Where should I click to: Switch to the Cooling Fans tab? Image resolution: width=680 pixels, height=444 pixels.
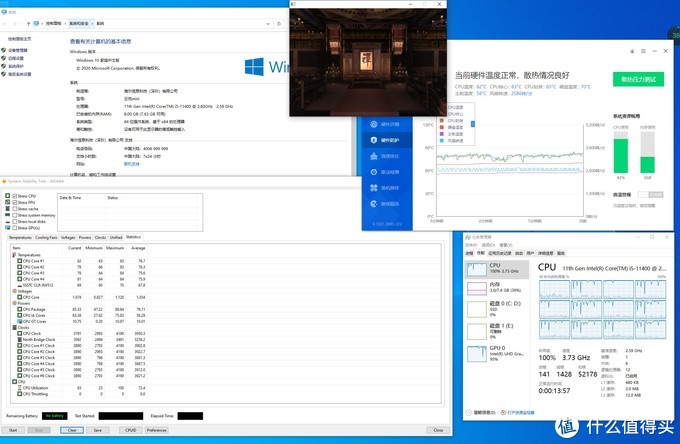click(46, 237)
